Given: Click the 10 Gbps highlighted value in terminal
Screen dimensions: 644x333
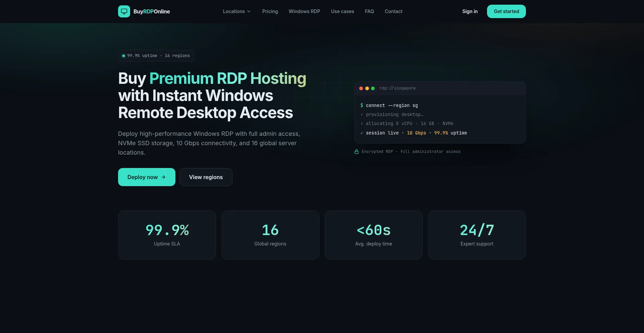Looking at the screenshot, I should click(x=416, y=133).
